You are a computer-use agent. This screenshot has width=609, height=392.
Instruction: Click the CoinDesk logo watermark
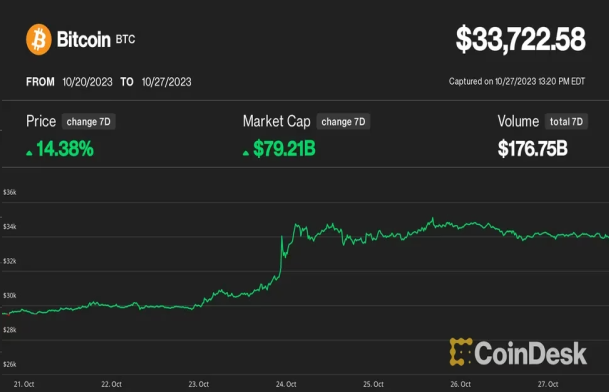518,353
